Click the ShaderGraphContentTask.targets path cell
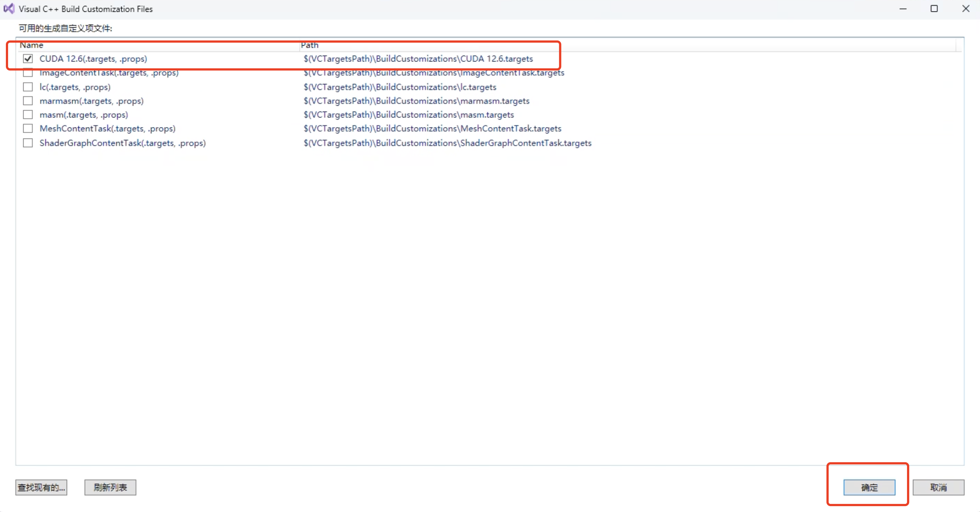The width and height of the screenshot is (980, 512). pyautogui.click(x=447, y=143)
